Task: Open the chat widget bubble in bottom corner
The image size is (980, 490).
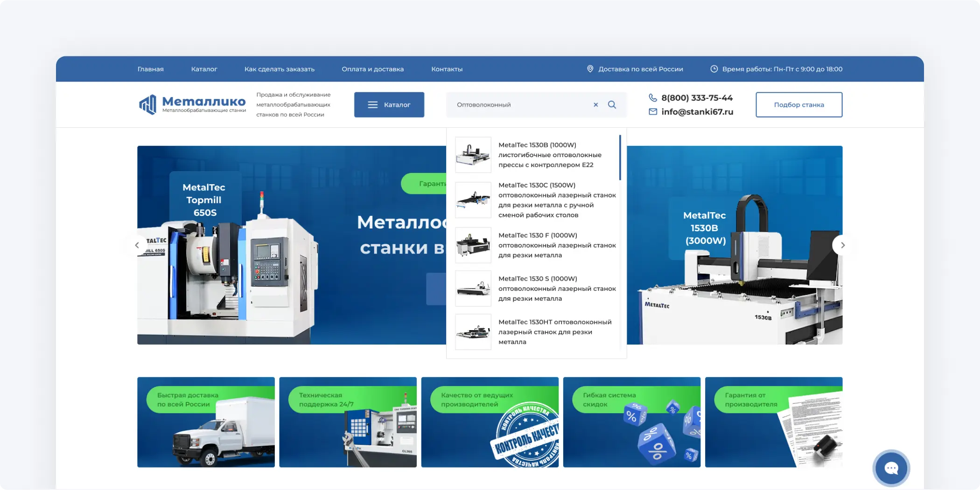Action: 891,468
